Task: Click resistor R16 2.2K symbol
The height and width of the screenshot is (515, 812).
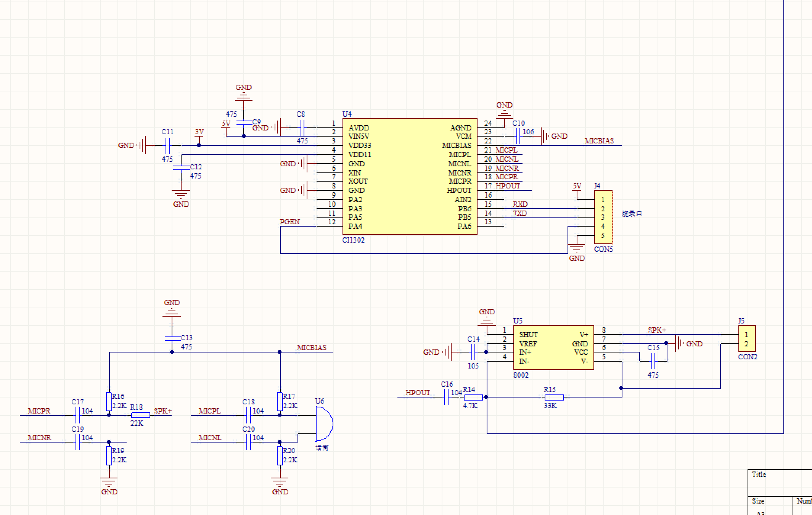Action: tap(109, 402)
